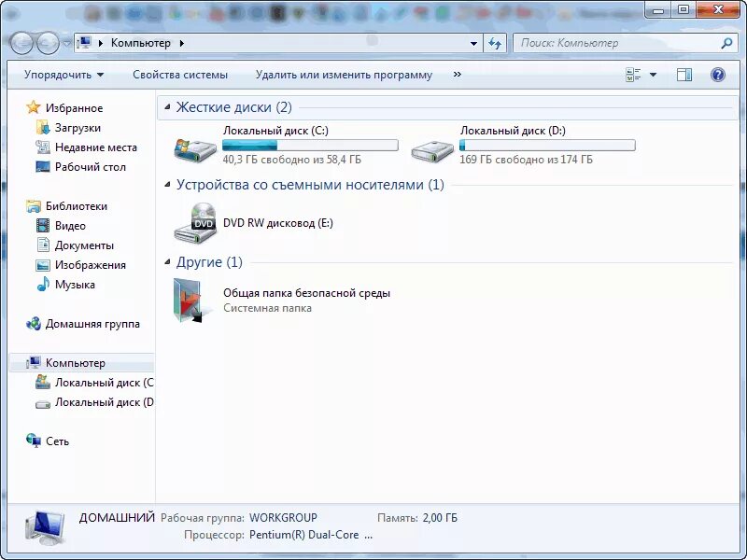Viewport: 747px width, 560px height.
Task: Click the refresh button in address bar
Action: 494,42
